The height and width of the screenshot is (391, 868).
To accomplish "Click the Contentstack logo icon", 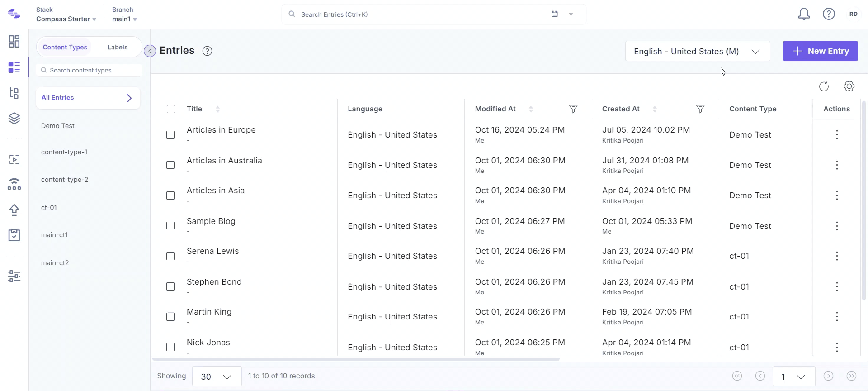I will (x=14, y=14).
